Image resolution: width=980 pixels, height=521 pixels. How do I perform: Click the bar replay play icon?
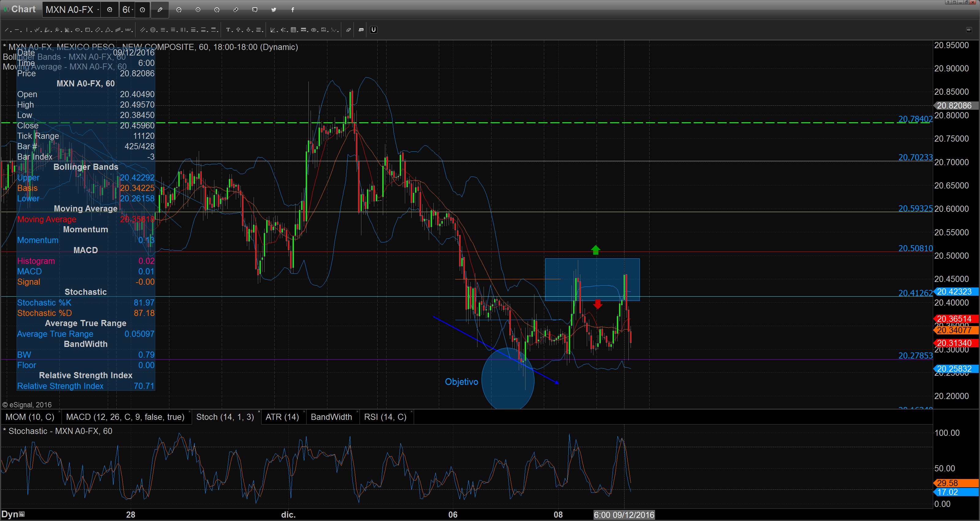[198, 10]
